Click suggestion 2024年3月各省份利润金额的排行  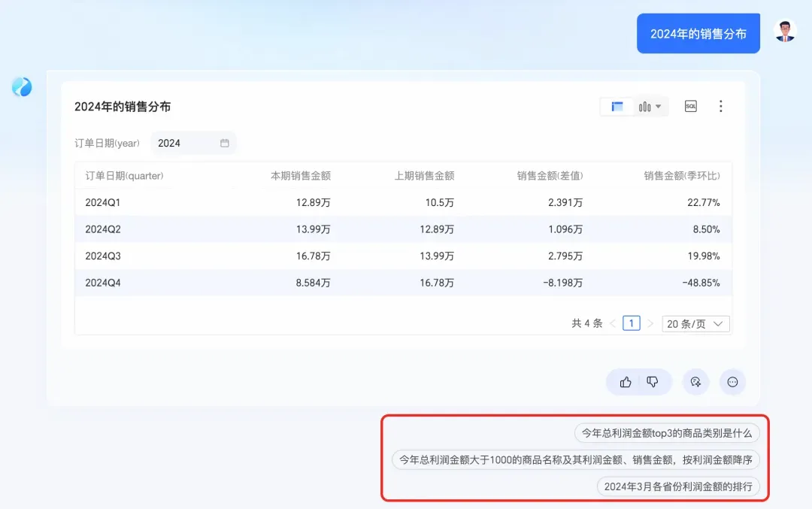coord(678,486)
